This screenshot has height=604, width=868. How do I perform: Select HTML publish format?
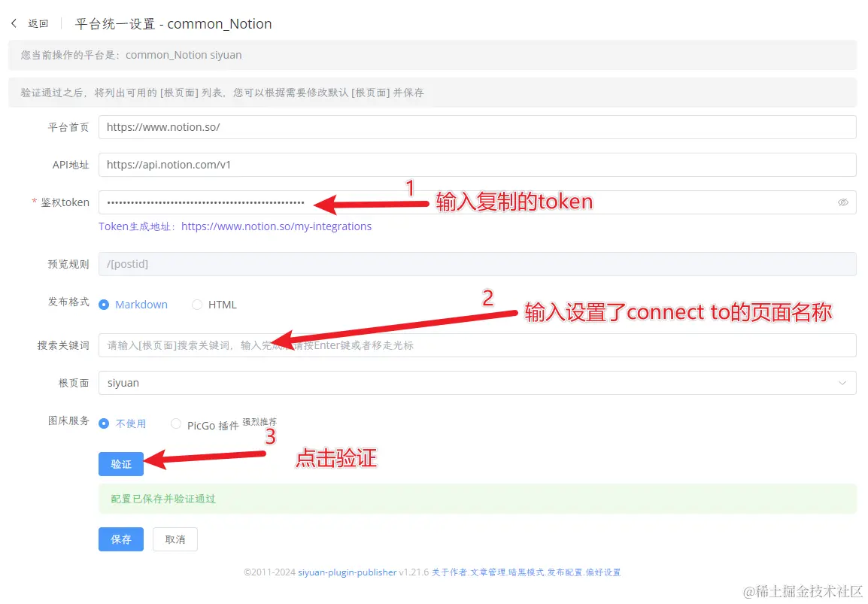point(214,305)
